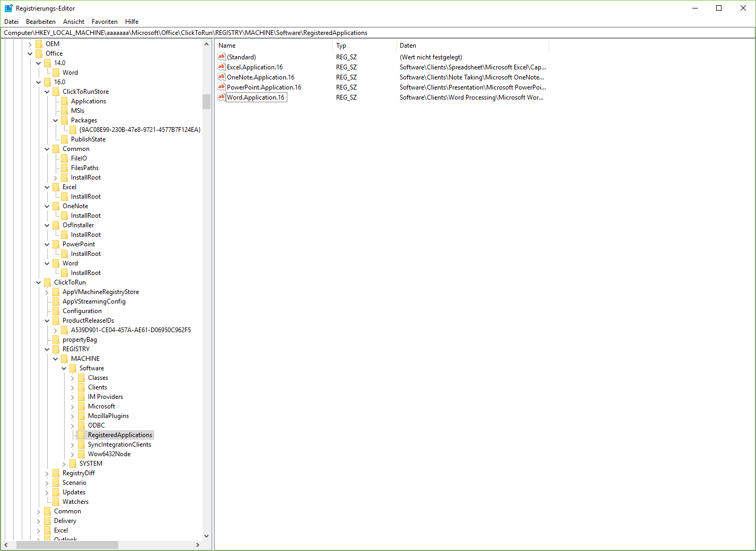Screen dimensions: 756x551
Task: Sort values by the Typ column header
Action: pos(364,46)
